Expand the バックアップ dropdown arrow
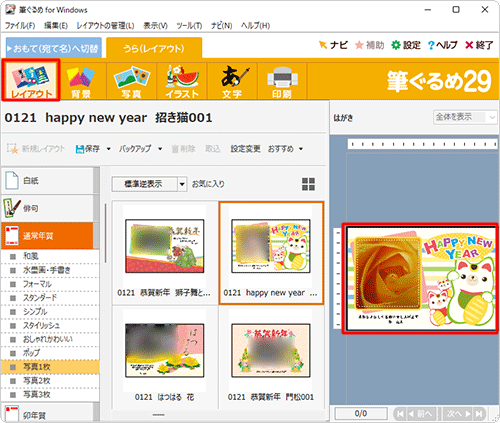 (160, 149)
